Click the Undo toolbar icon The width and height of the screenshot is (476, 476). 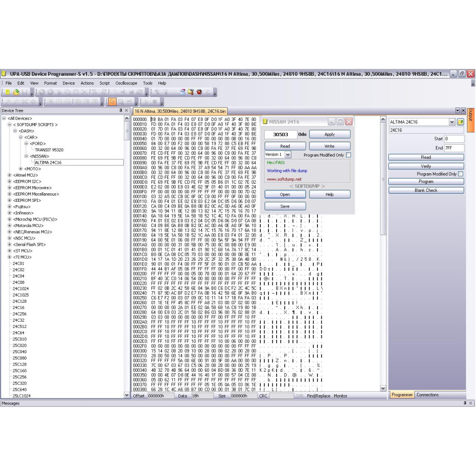pos(42,92)
